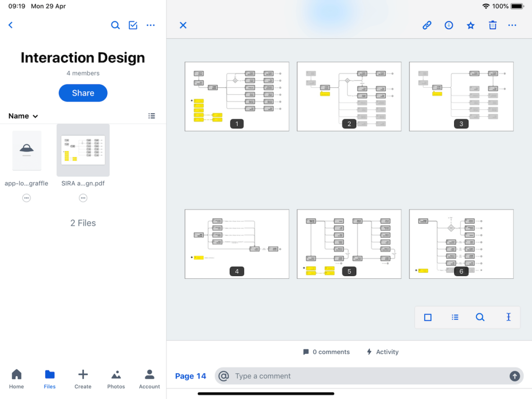Delete the file with trash icon
The height and width of the screenshot is (399, 532).
(x=492, y=25)
